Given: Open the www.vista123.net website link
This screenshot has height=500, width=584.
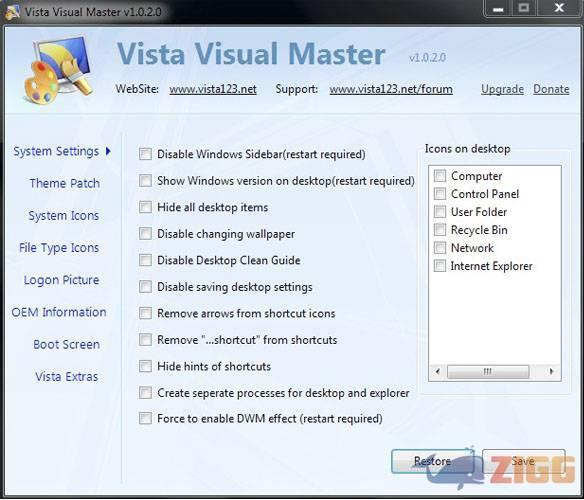Looking at the screenshot, I should point(213,89).
